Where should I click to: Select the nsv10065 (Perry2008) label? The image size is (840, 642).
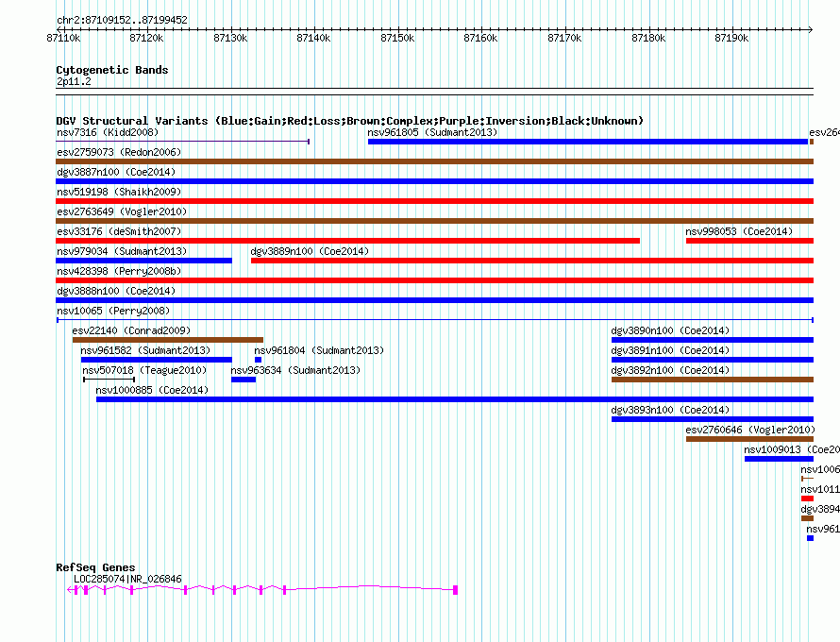(113, 311)
